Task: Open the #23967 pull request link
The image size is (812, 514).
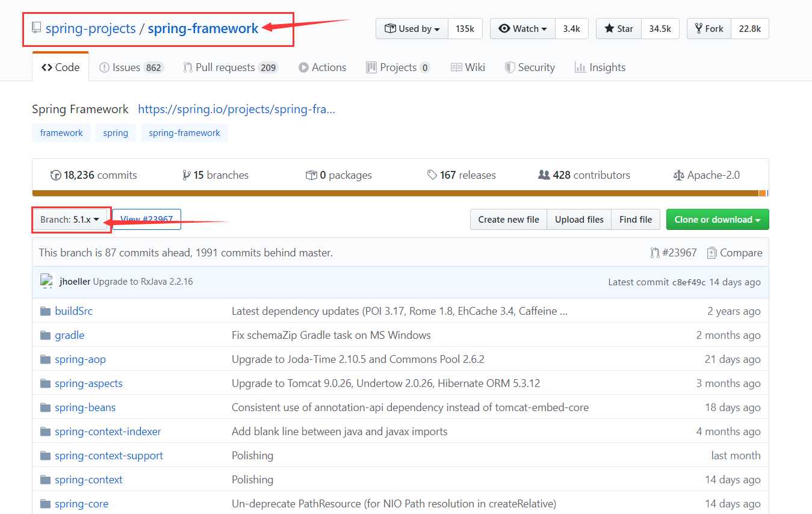Action: pos(674,253)
